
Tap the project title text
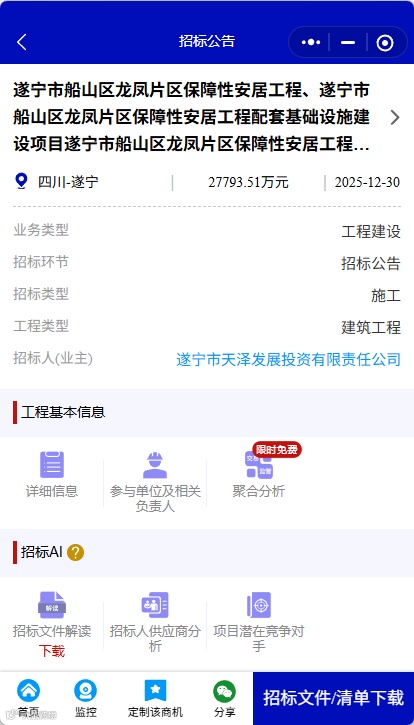(192, 117)
